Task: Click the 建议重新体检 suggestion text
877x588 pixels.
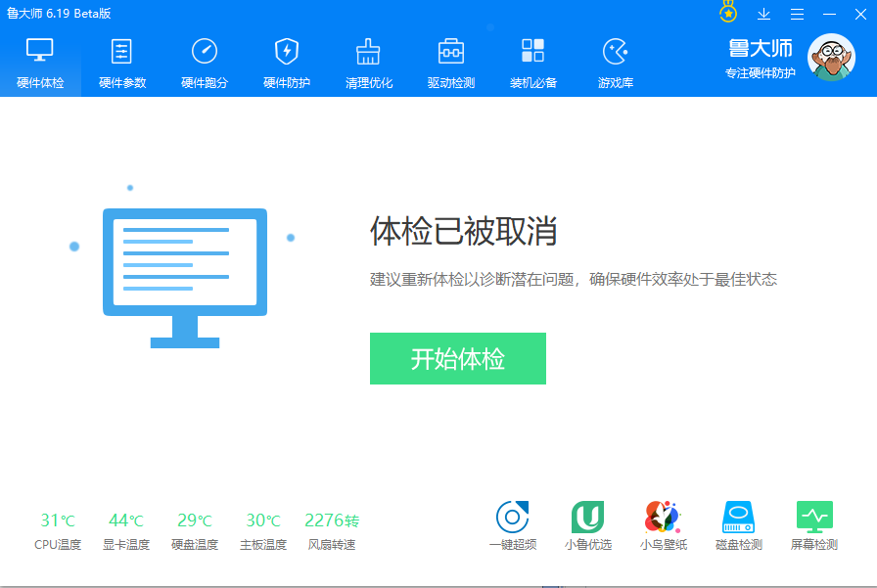Action: 574,279
